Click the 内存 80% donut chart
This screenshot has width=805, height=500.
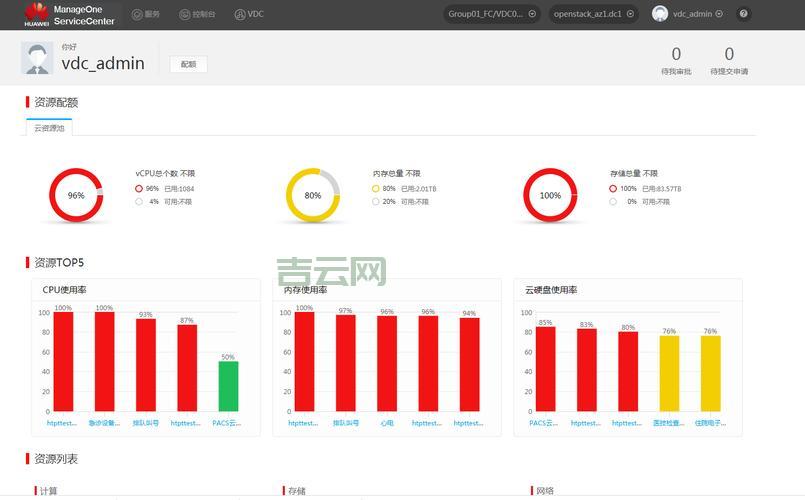coord(313,195)
